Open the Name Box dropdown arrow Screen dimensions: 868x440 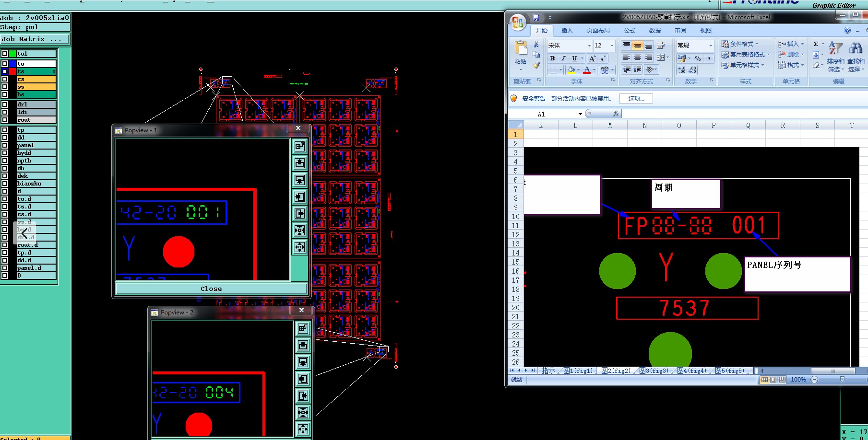pos(580,114)
